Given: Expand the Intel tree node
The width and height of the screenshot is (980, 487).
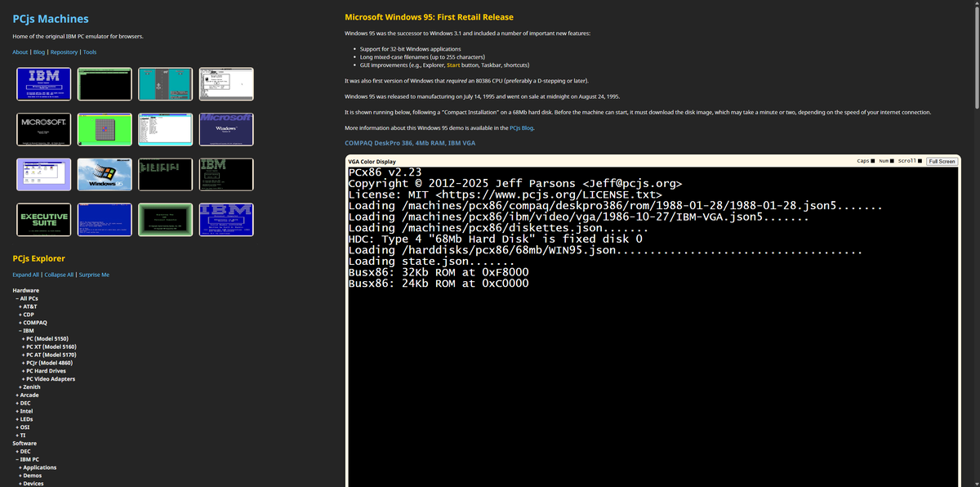Looking at the screenshot, I should coord(24,411).
